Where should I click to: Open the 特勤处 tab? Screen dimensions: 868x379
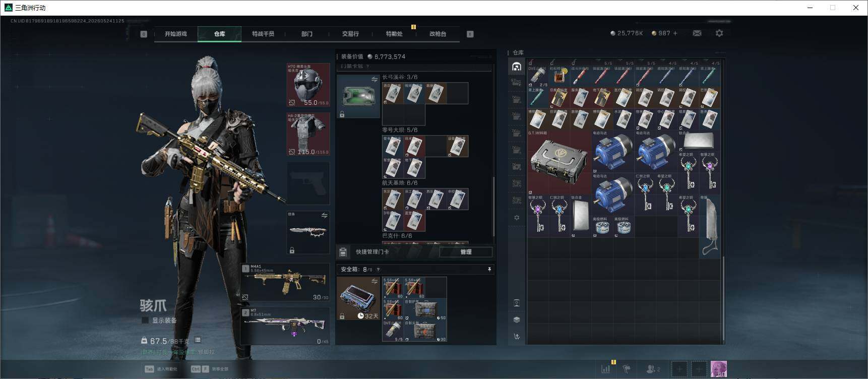tap(394, 34)
